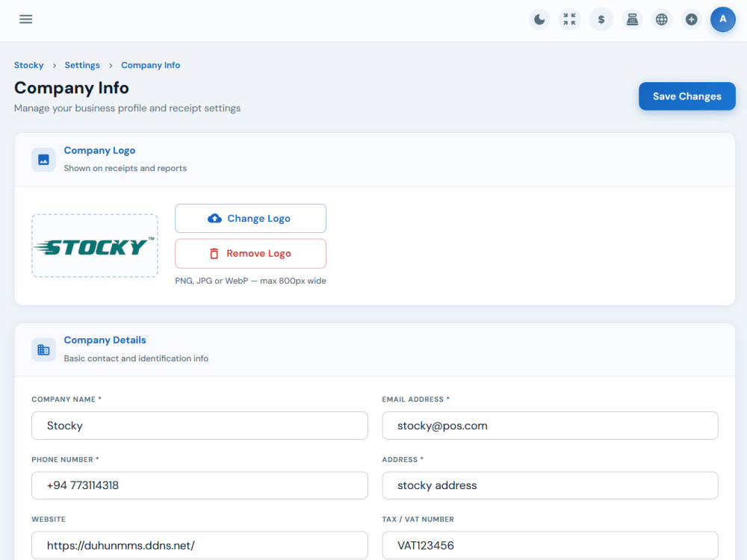The width and height of the screenshot is (747, 560).
Task: Click 'Basic contact and identification info' text
Action: point(136,358)
